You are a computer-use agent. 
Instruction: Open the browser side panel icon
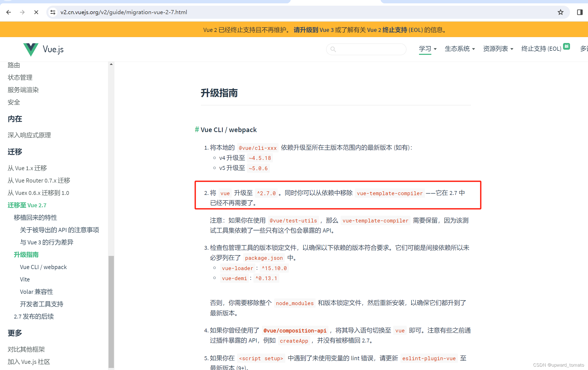point(580,12)
